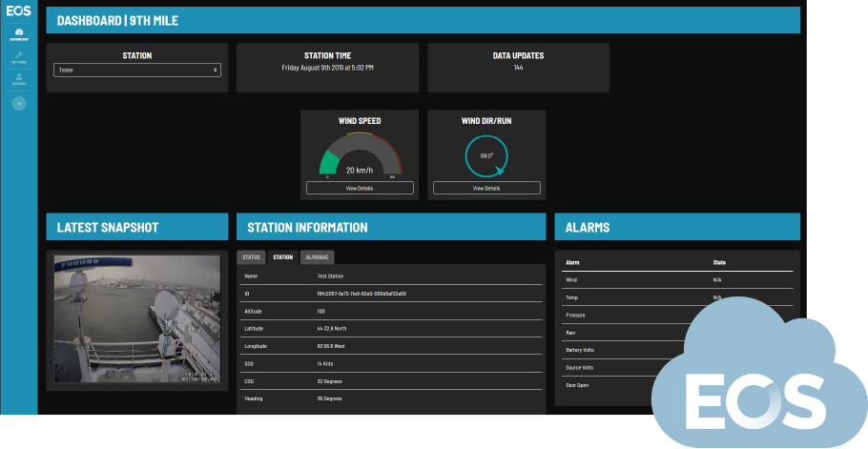The image size is (868, 449).
Task: Expand sidebar with the chevron button
Action: (x=19, y=102)
